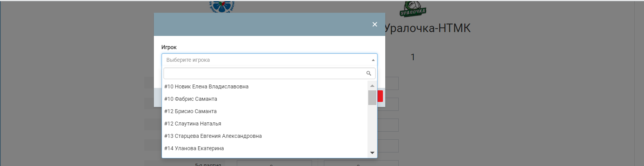Pick player #12 Брисио Саманта
Image resolution: width=644 pixels, height=166 pixels.
pyautogui.click(x=191, y=111)
